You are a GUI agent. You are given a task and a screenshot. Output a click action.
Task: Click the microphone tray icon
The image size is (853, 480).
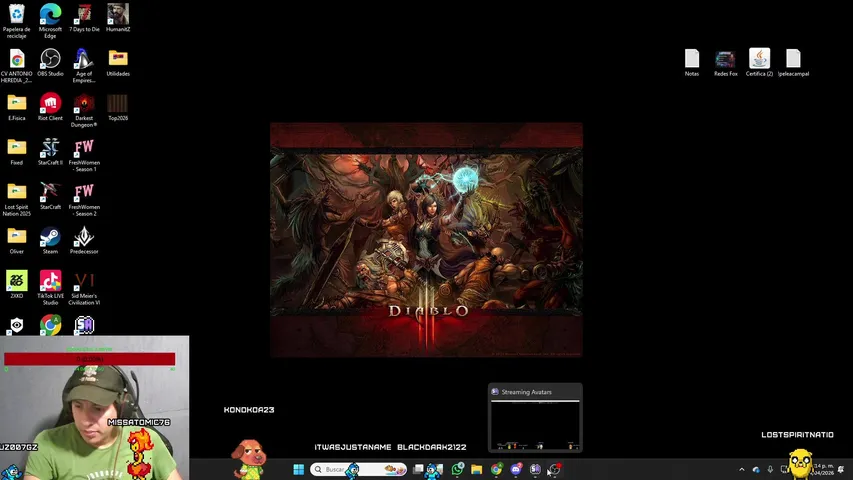[x=770, y=469]
